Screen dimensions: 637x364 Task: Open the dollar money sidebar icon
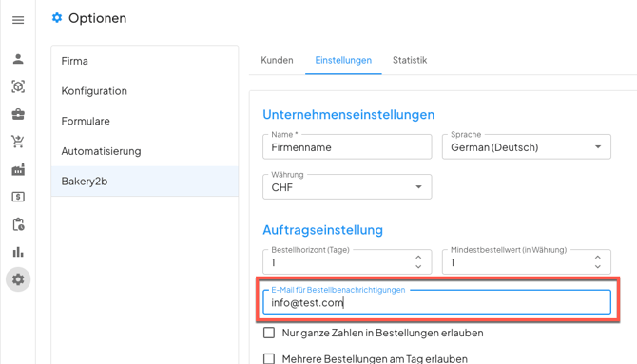18,197
